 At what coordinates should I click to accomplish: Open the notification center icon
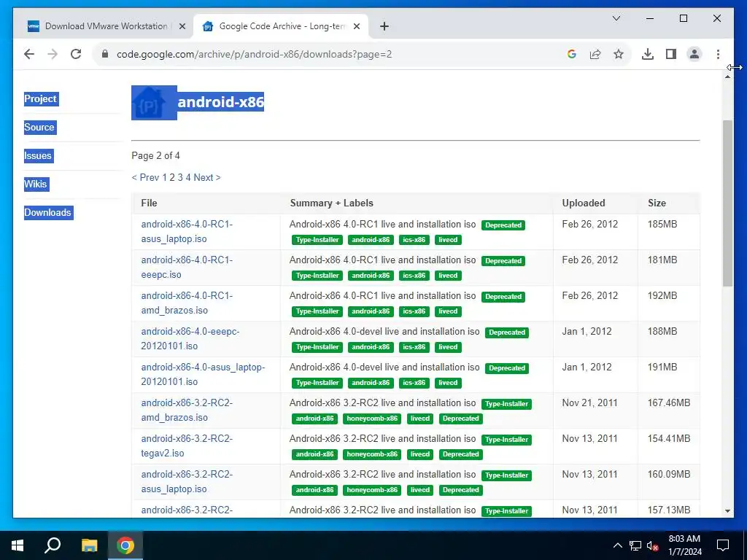coord(723,545)
